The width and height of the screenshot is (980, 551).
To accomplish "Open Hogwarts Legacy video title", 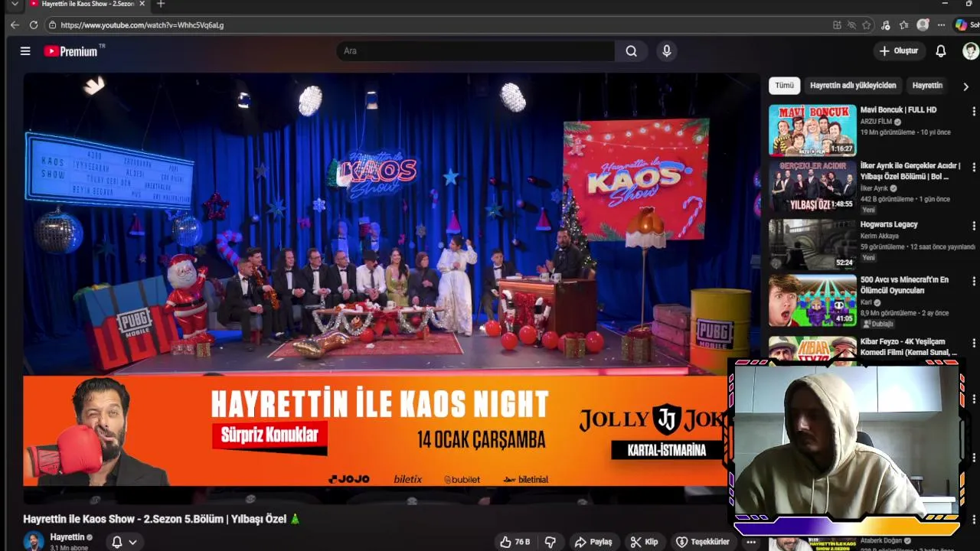I will pos(889,225).
